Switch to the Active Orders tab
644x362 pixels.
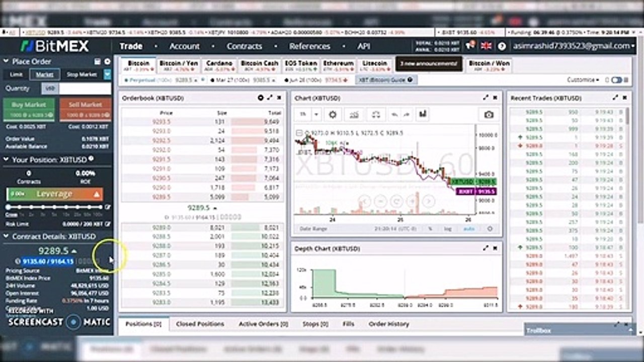[x=263, y=324]
